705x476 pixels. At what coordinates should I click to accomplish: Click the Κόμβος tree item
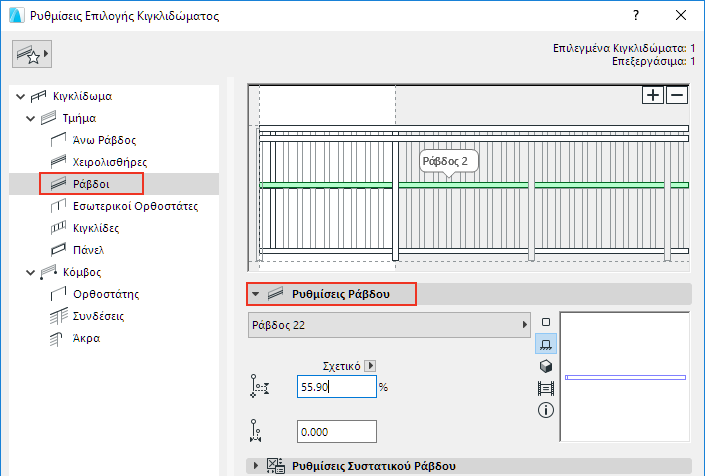point(82,272)
